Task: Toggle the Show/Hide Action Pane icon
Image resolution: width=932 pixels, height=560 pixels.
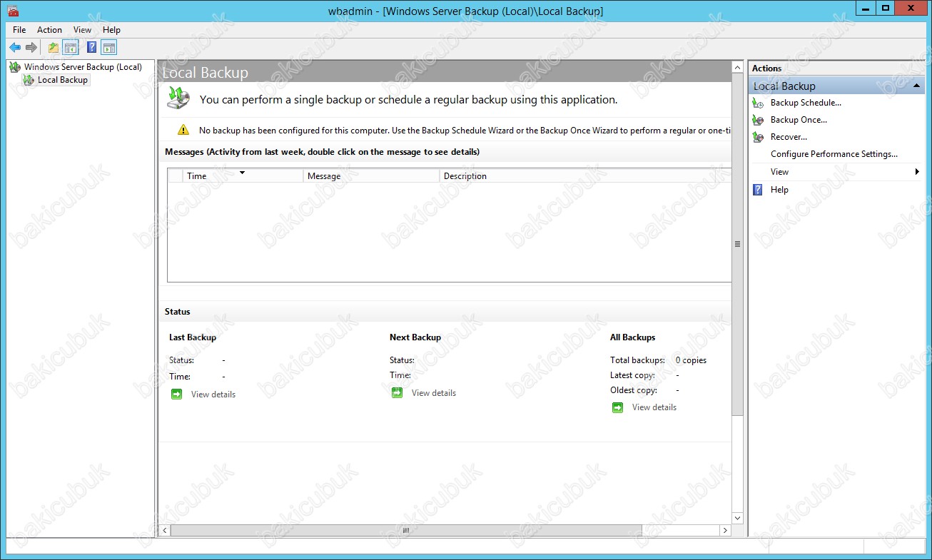Action: tap(108, 48)
